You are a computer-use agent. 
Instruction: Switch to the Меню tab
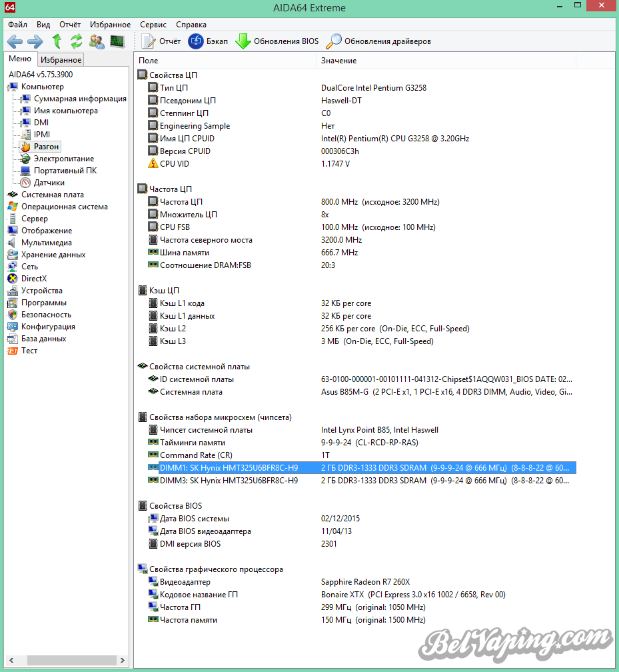(20, 59)
